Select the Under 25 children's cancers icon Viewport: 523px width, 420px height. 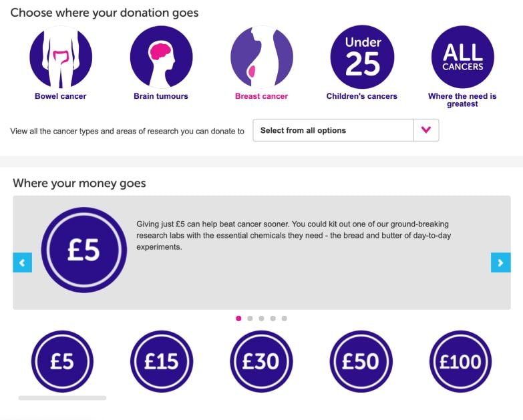coord(362,57)
